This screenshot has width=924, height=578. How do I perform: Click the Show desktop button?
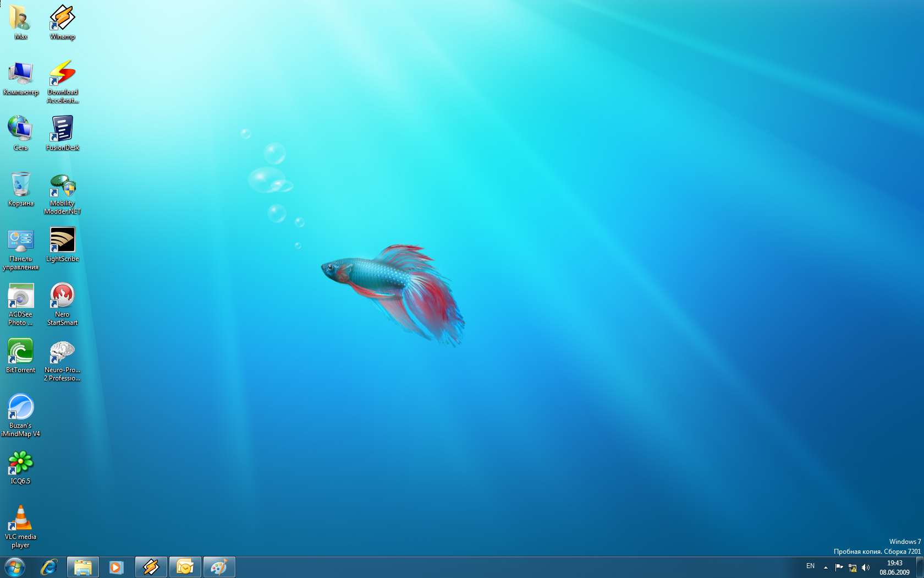(x=920, y=567)
